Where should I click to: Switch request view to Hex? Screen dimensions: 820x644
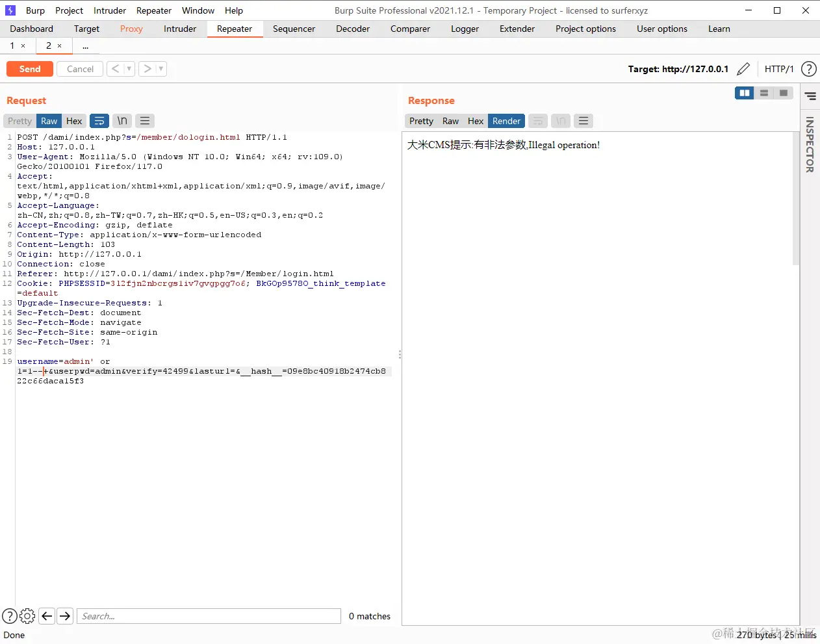pos(74,121)
